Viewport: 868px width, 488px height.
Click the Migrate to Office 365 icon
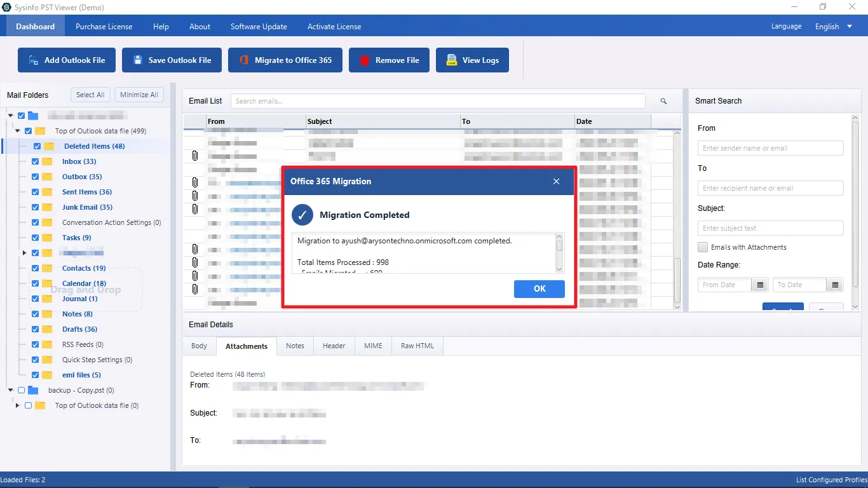point(244,60)
